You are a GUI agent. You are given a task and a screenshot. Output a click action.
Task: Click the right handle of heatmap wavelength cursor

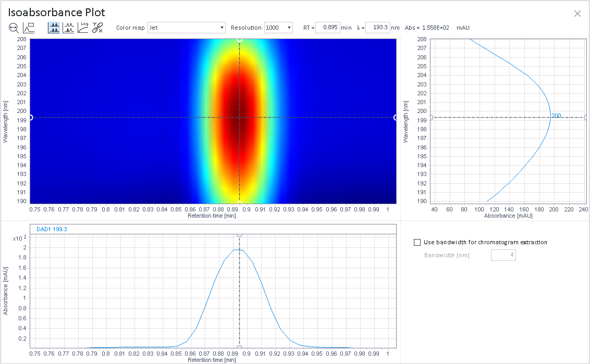[395, 118]
